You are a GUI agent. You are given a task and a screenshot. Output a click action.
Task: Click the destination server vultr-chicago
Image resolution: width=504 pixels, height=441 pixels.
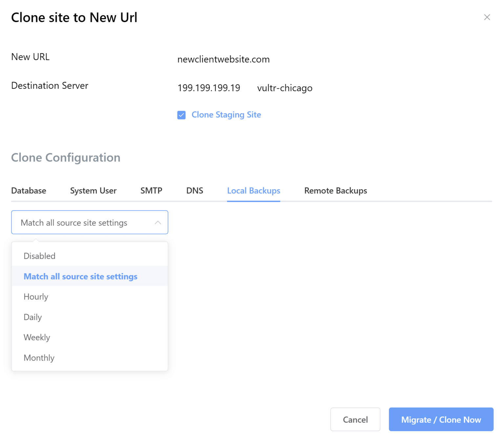point(284,88)
